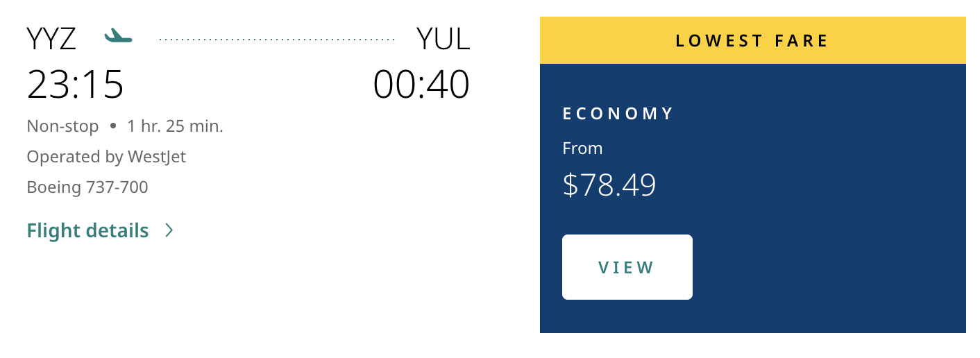
Task: Click the Operated by WestJet text
Action: (106, 157)
